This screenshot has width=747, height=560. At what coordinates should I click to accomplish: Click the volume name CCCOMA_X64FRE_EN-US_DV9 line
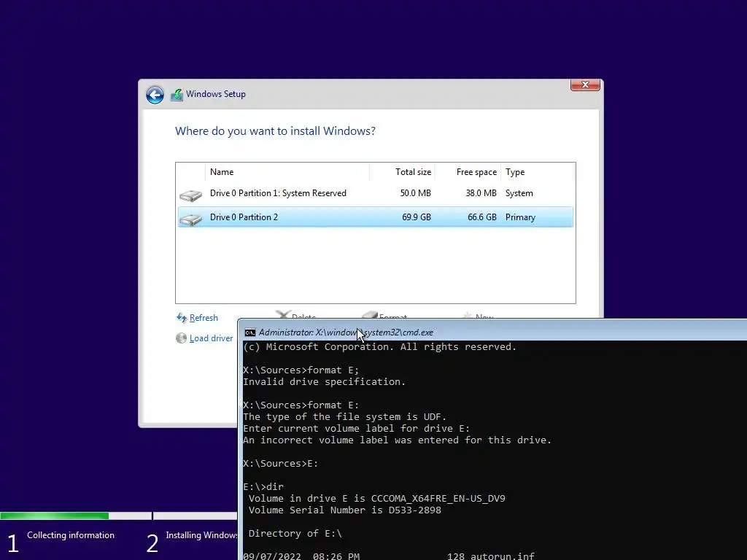click(x=377, y=499)
